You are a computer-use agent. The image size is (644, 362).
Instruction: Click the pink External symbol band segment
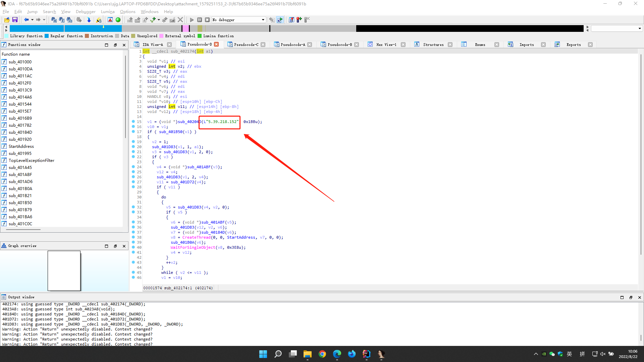click(185, 28)
